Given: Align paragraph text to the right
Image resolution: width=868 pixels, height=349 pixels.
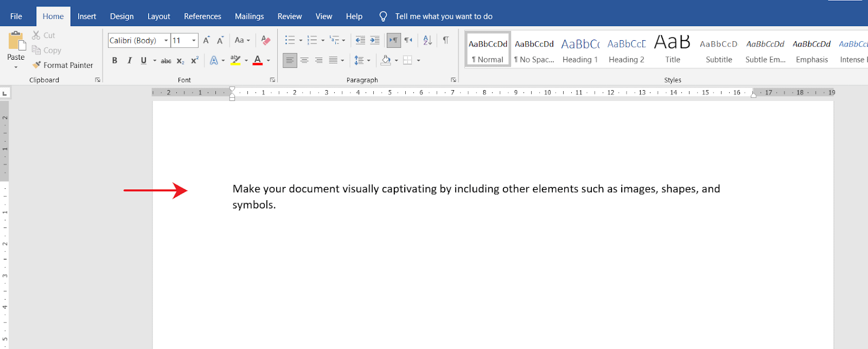Looking at the screenshot, I should 318,61.
